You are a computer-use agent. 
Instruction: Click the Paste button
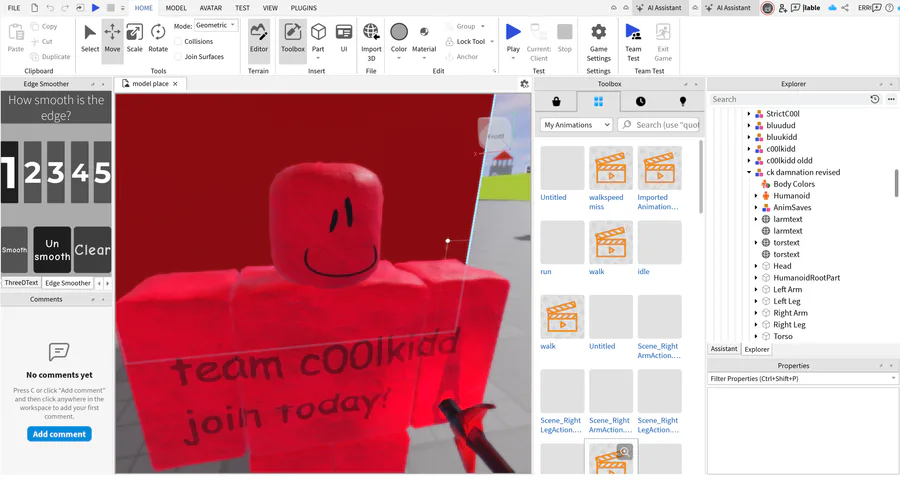pyautogui.click(x=15, y=38)
